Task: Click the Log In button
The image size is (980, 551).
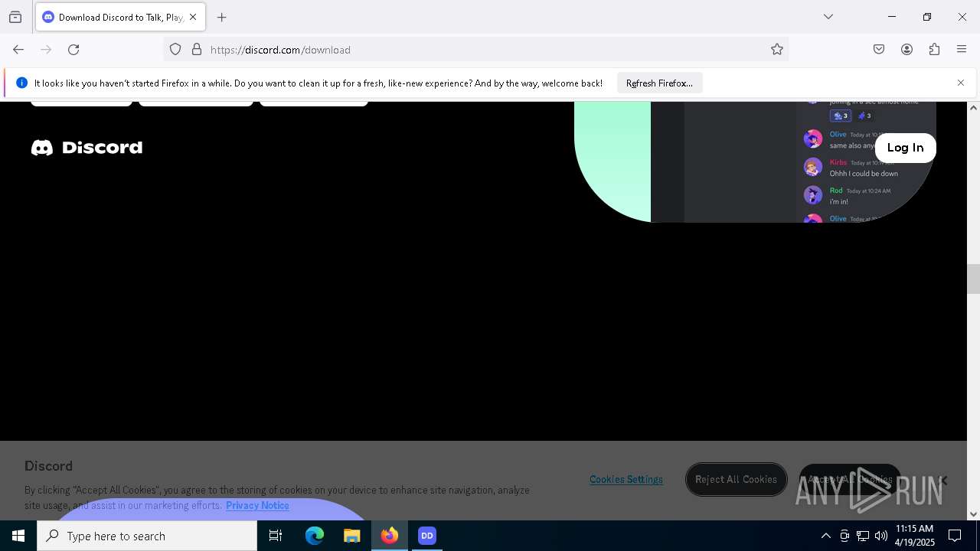Action: click(905, 148)
